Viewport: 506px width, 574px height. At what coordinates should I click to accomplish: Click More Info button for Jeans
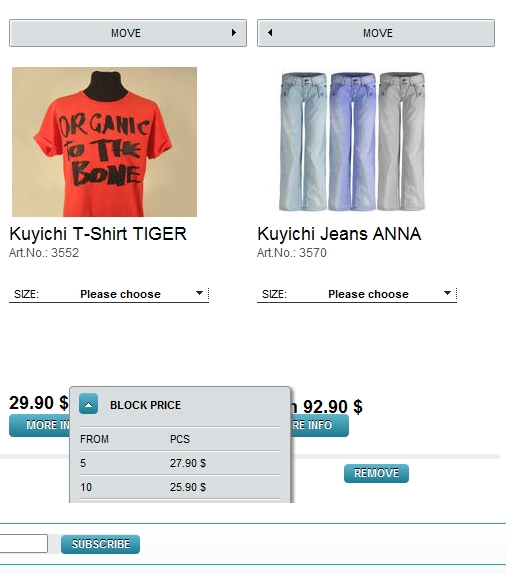(320, 425)
